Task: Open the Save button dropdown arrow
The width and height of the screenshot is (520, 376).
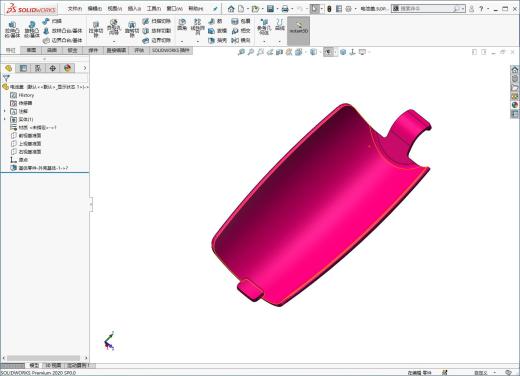Action: point(277,9)
